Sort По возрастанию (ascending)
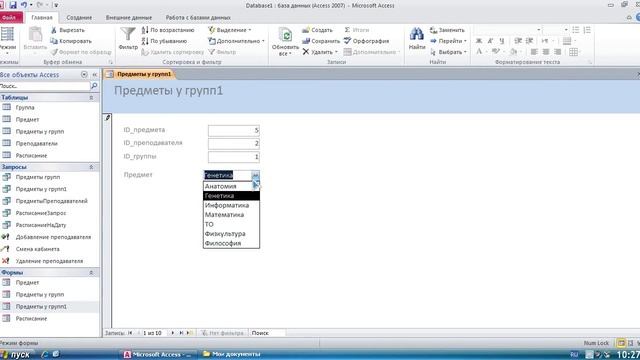The width and height of the screenshot is (640, 360). pos(168,30)
